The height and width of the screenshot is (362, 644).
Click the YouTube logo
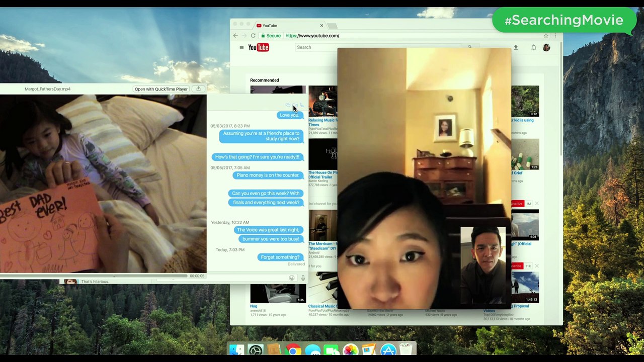258,47
